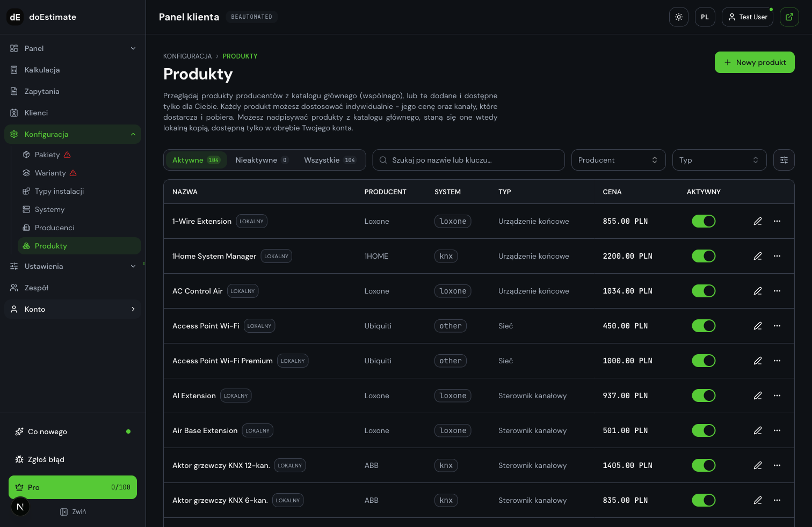Viewport: 812px width, 527px height.
Task: Expand the Panel sidebar section
Action: click(x=73, y=48)
